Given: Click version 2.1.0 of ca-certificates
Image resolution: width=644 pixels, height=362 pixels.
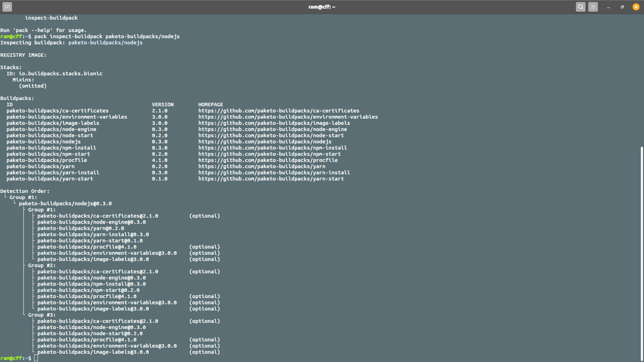Looking at the screenshot, I should pyautogui.click(x=160, y=111).
